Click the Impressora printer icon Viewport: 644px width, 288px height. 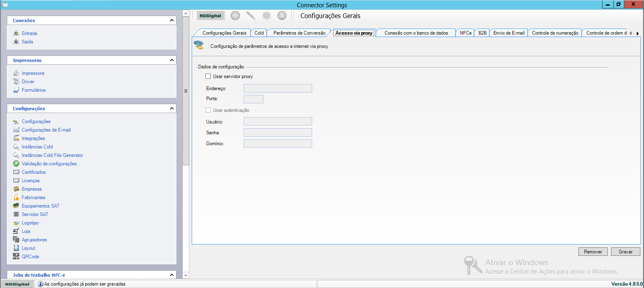point(16,73)
